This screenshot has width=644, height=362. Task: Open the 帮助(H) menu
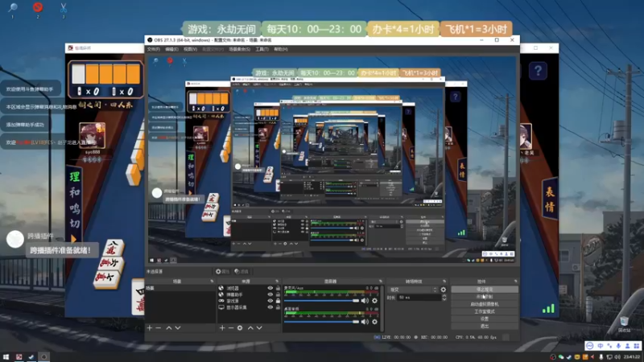pos(280,49)
